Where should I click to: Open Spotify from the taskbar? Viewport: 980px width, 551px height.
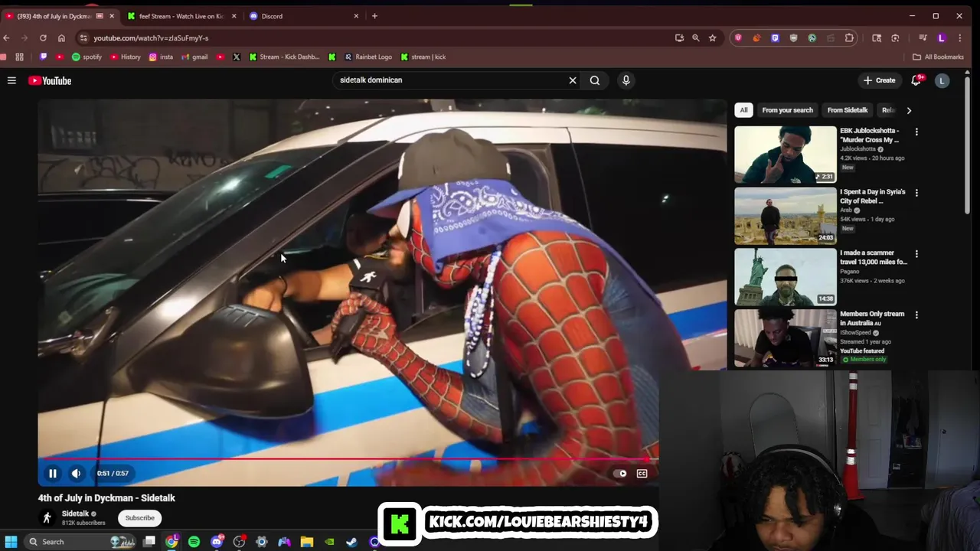pyautogui.click(x=194, y=542)
